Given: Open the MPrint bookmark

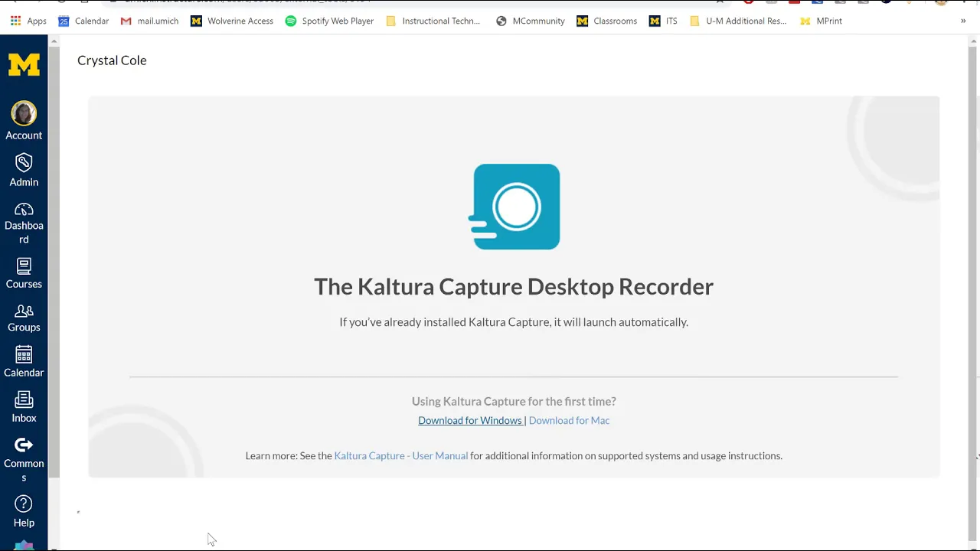Looking at the screenshot, I should point(821,21).
